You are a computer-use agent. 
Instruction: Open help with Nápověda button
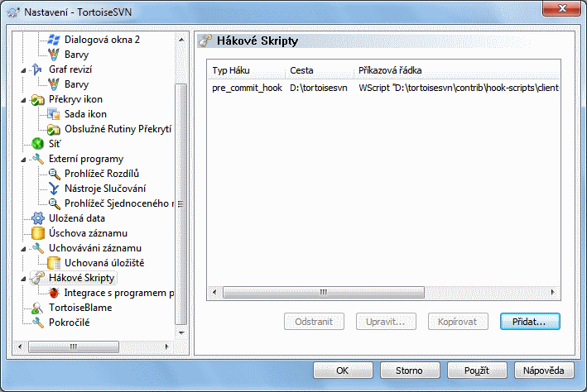[x=544, y=370]
